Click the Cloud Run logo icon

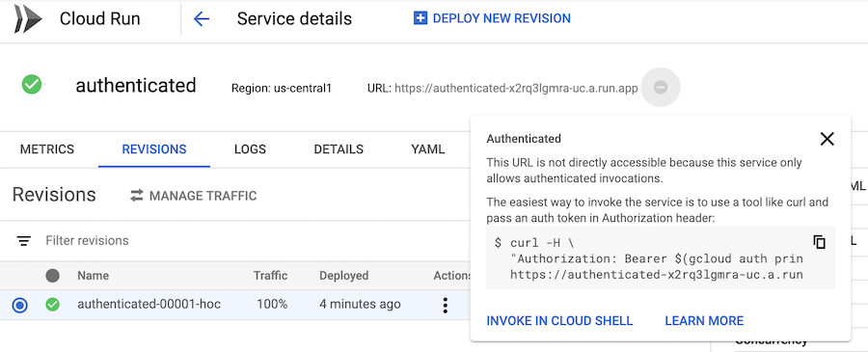click(x=28, y=19)
